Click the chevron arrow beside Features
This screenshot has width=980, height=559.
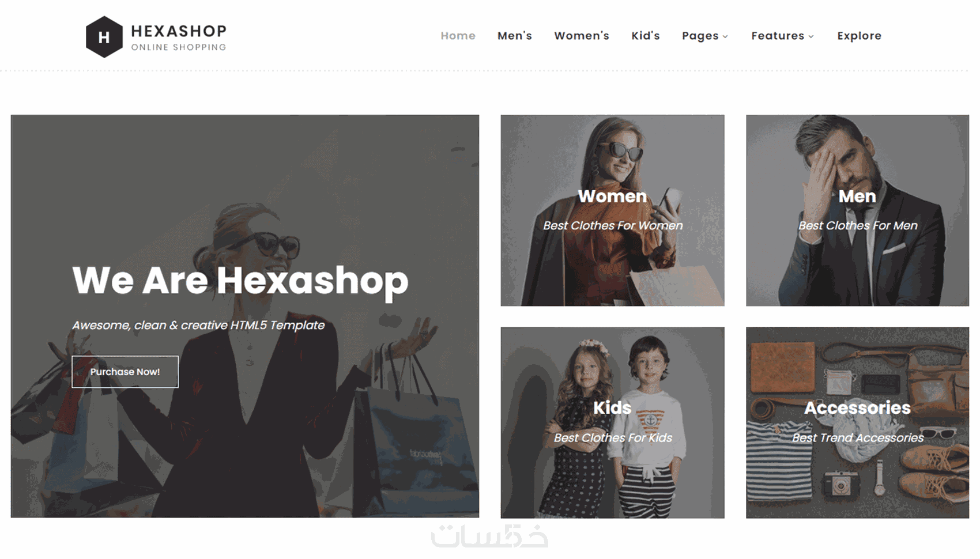coord(811,36)
